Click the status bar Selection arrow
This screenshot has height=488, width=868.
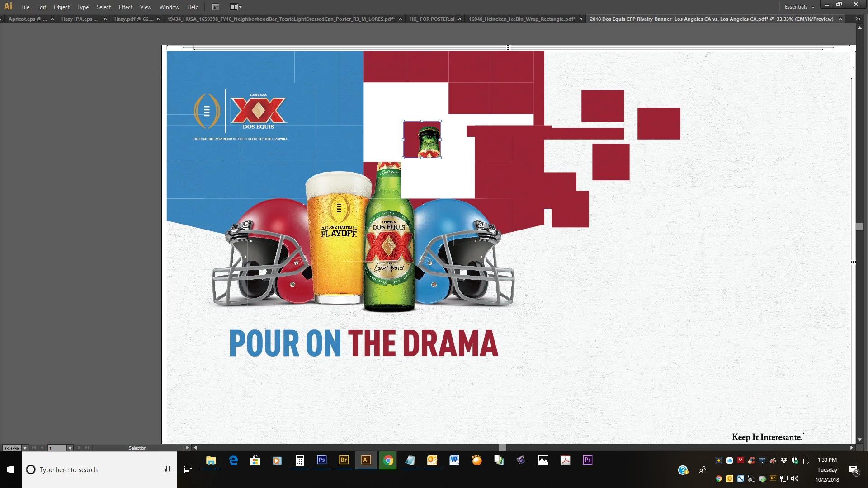click(x=187, y=448)
